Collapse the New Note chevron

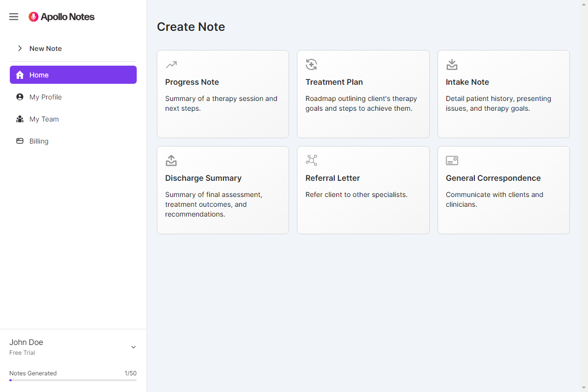[20, 48]
